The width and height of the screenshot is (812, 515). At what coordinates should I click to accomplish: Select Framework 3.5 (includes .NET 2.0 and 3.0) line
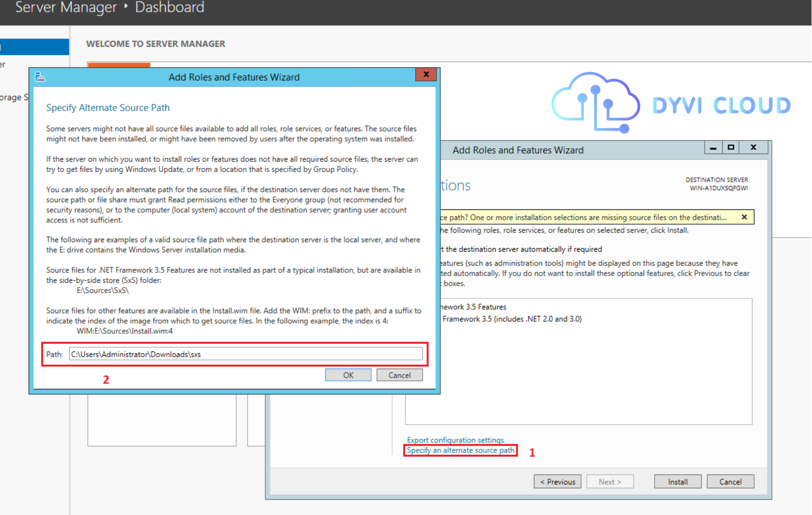tap(511, 319)
